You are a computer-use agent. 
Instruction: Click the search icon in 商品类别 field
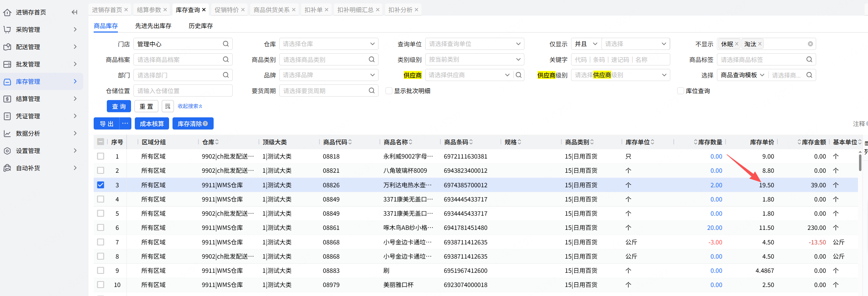[372, 60]
